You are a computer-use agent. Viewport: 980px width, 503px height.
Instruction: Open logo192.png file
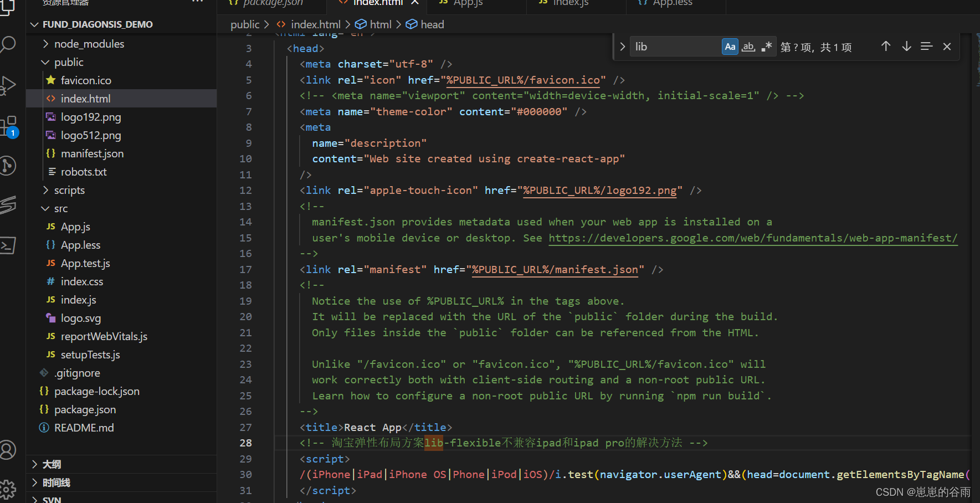pos(91,117)
